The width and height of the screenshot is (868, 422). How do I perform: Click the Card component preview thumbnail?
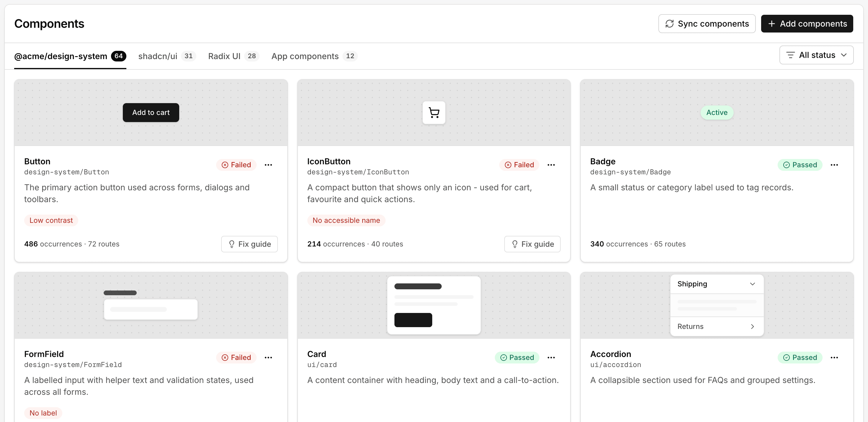(x=434, y=305)
